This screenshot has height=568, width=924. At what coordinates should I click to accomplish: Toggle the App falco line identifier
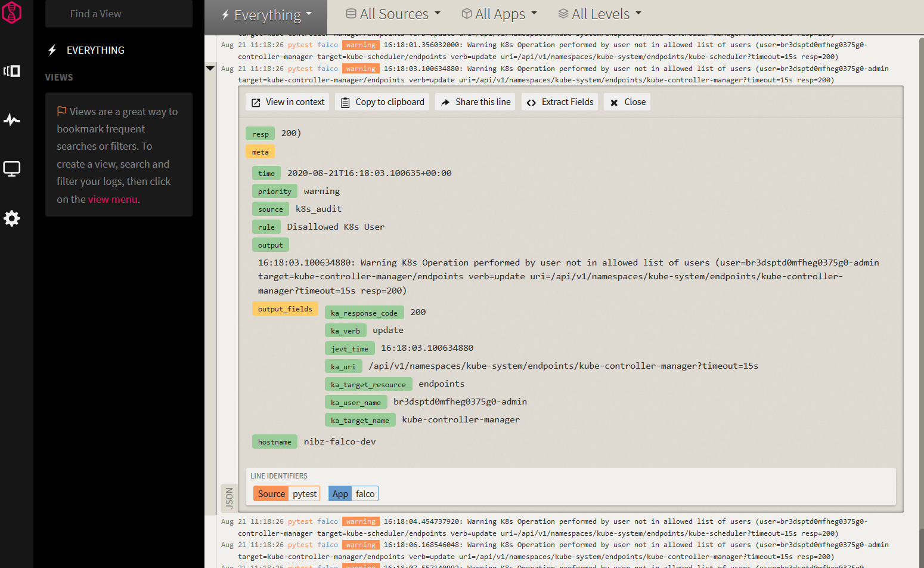click(x=353, y=493)
